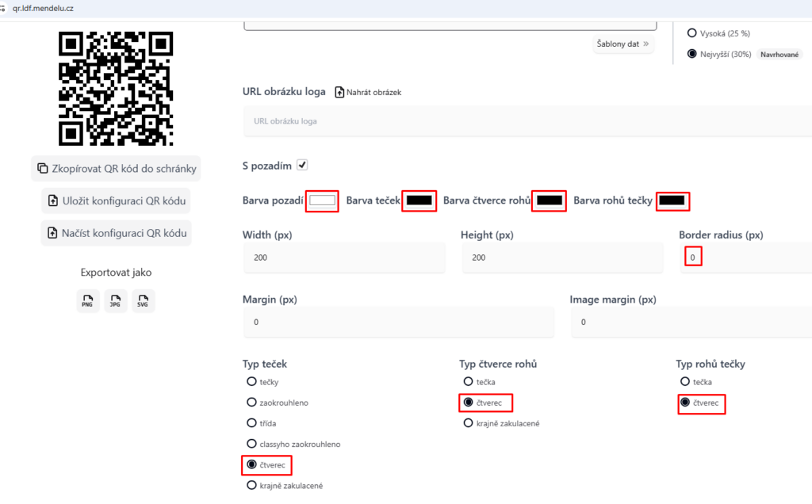This screenshot has width=812, height=504.
Task: Click the upload icon next to "Nahrát obrázek"
Action: 339,91
